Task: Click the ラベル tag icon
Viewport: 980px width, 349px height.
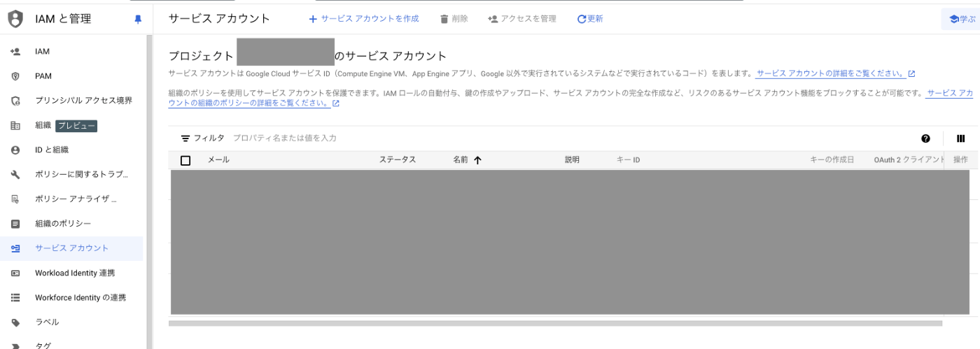Action: (x=15, y=322)
